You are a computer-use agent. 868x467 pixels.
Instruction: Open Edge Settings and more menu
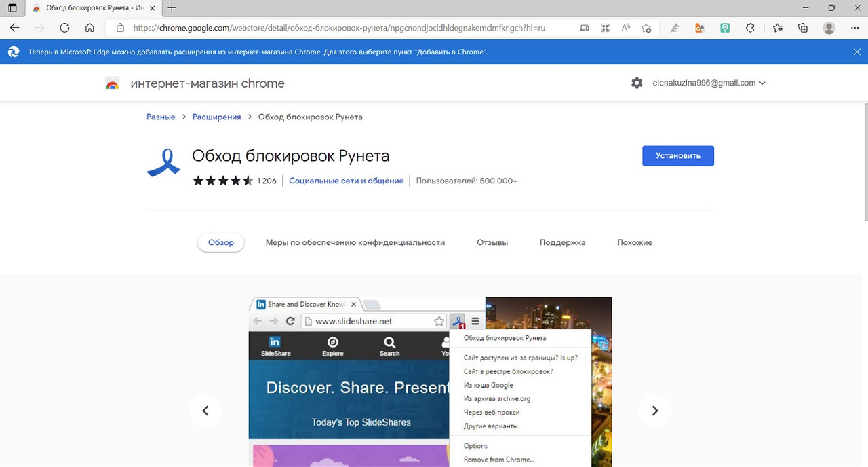tap(853, 28)
